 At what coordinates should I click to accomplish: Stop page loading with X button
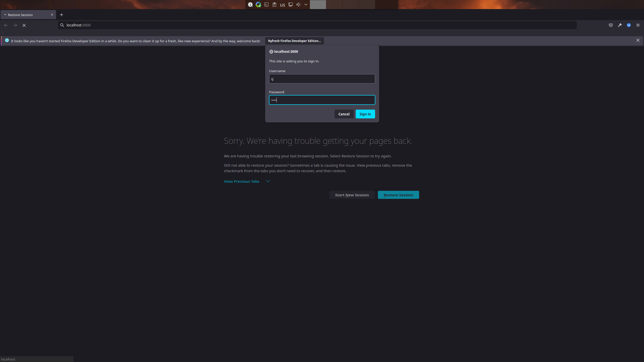click(x=24, y=25)
